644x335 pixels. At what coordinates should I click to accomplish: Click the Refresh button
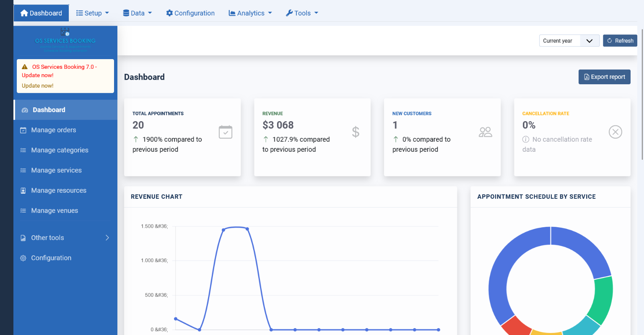pos(620,41)
